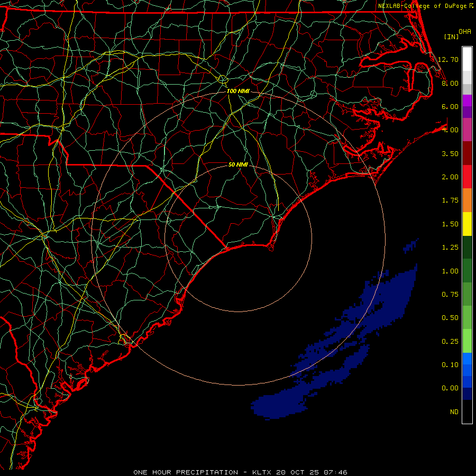Click the 100 NMI range ring label
This screenshot has width=476, height=476.
pyautogui.click(x=238, y=91)
